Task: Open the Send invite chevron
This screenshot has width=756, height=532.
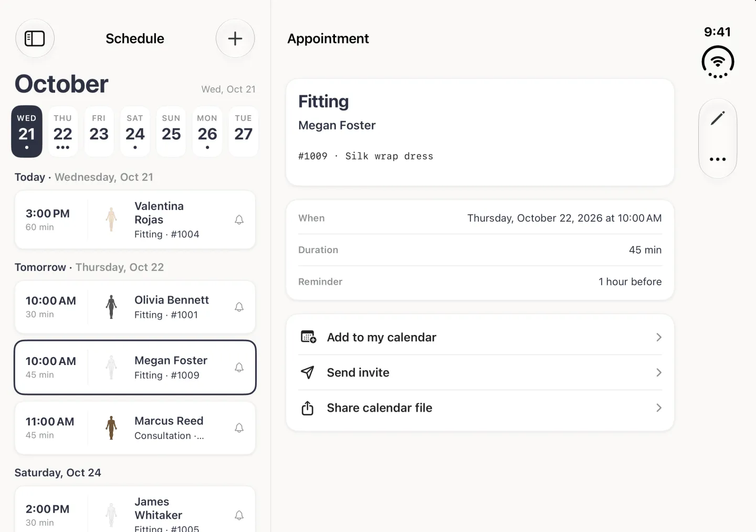Action: [659, 372]
